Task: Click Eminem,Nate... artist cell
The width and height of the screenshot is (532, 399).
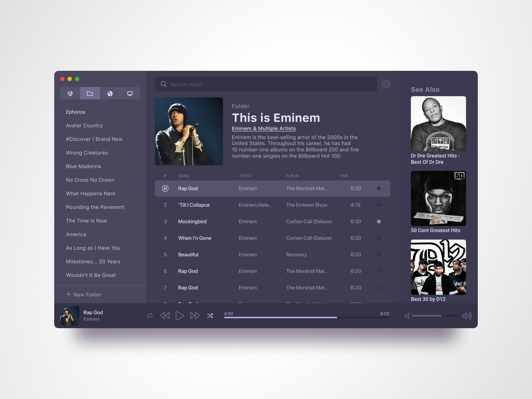Action: [x=256, y=205]
